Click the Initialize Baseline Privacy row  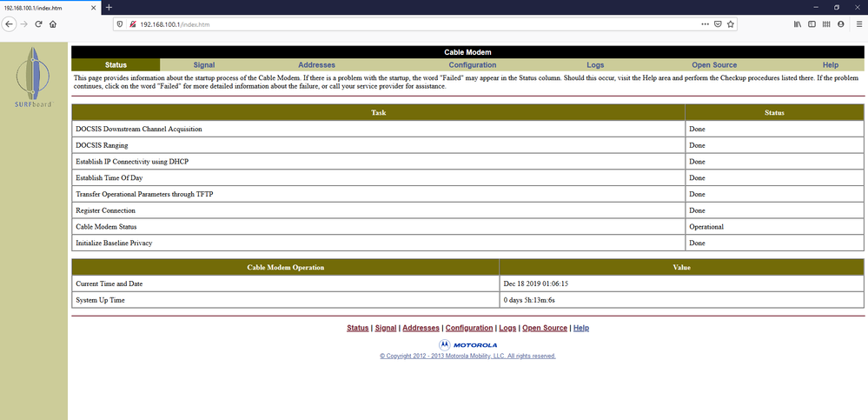tap(467, 243)
